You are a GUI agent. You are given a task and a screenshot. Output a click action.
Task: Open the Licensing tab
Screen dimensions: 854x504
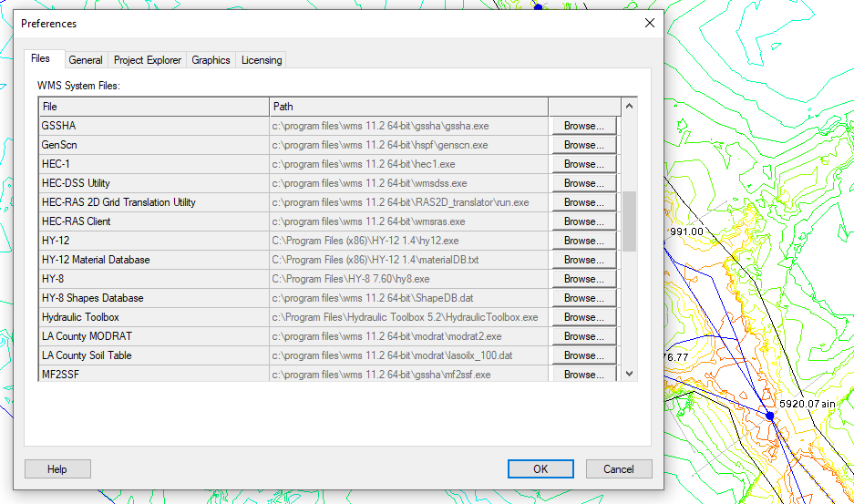262,60
